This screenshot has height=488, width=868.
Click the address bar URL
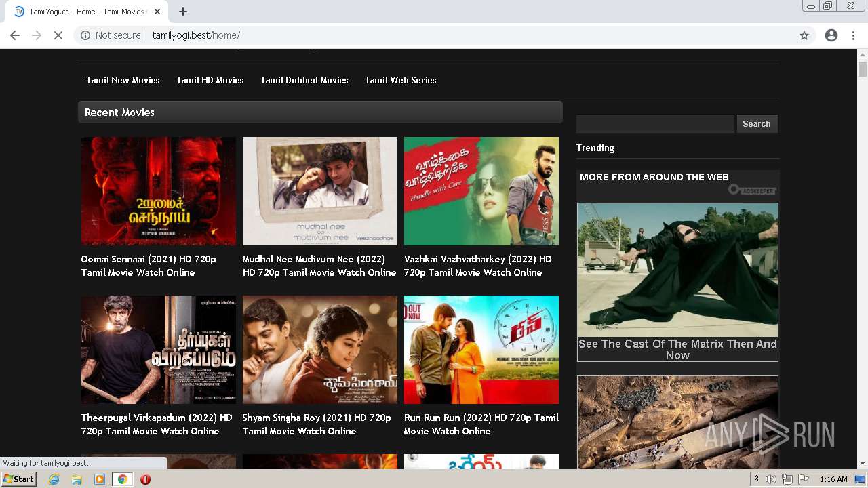pyautogui.click(x=196, y=35)
